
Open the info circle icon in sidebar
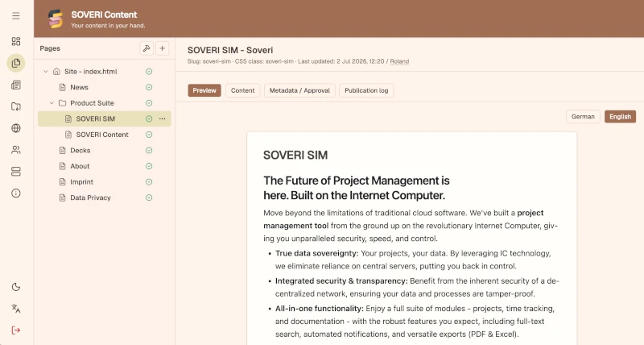point(16,193)
